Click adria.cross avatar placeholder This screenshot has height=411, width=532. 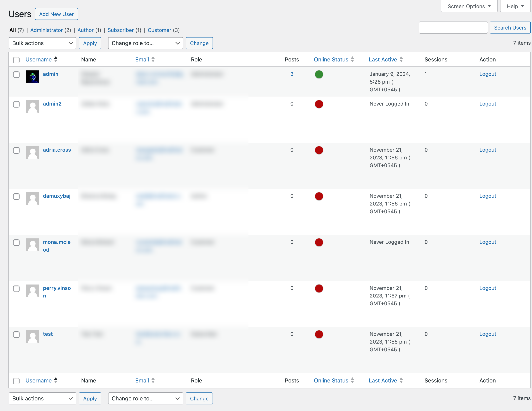click(x=33, y=153)
